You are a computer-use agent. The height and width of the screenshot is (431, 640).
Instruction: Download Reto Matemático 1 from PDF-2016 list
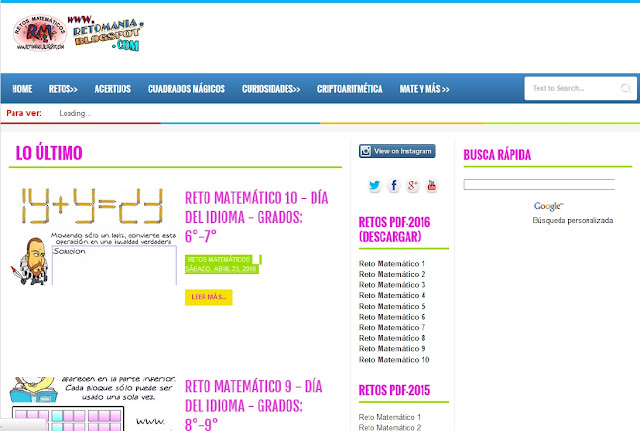point(392,264)
